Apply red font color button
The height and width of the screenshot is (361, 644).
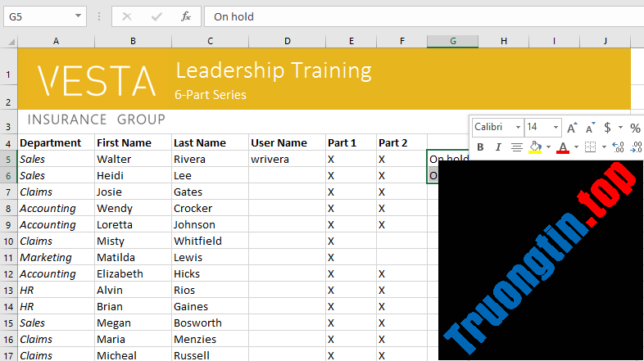point(563,147)
